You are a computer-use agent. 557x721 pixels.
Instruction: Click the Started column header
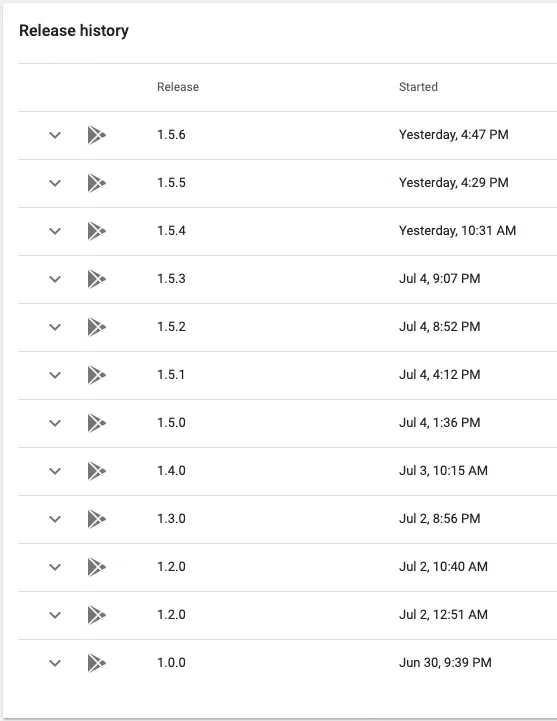418,87
